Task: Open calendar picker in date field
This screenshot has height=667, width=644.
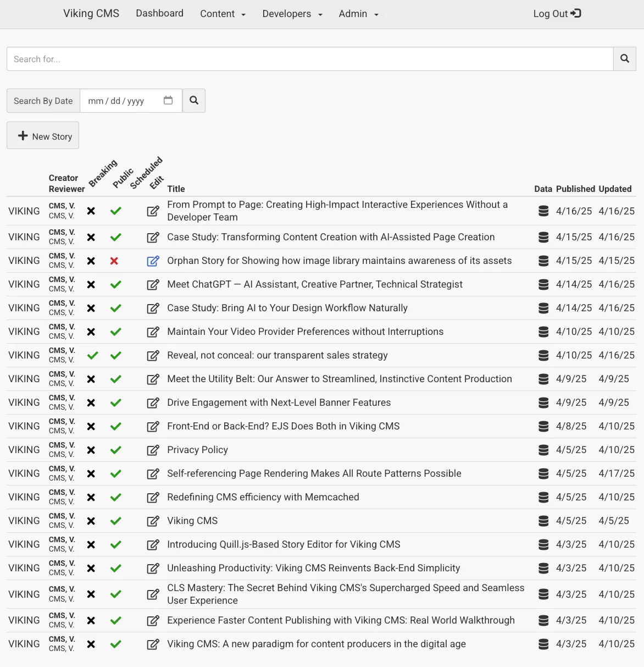Action: [168, 101]
